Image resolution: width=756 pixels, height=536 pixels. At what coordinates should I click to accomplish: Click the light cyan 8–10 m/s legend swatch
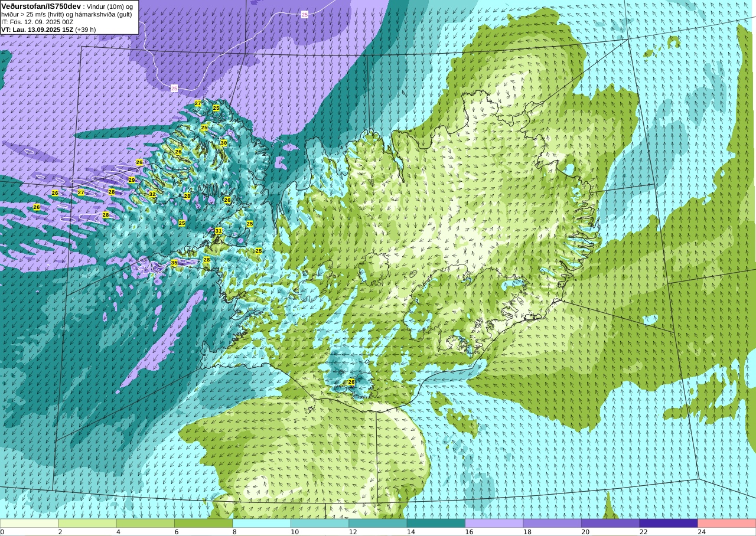(x=262, y=523)
